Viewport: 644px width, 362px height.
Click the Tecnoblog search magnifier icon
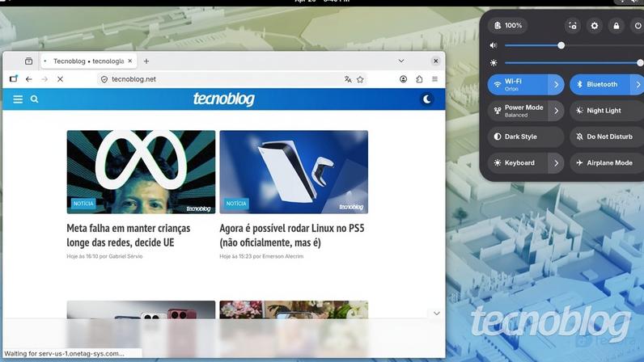35,99
